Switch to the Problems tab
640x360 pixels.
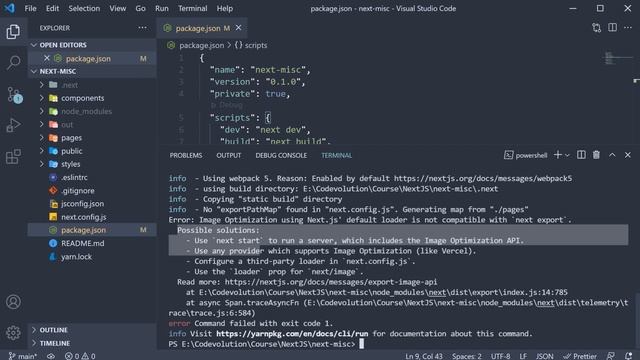186,156
